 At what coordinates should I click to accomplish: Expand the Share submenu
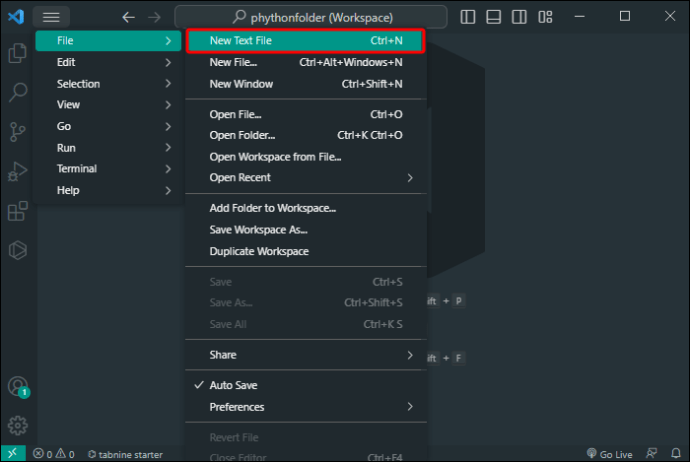point(306,355)
